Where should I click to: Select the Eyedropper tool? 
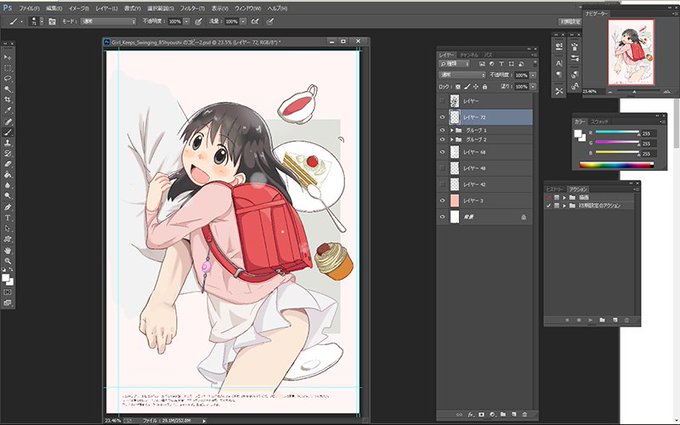pyautogui.click(x=7, y=111)
